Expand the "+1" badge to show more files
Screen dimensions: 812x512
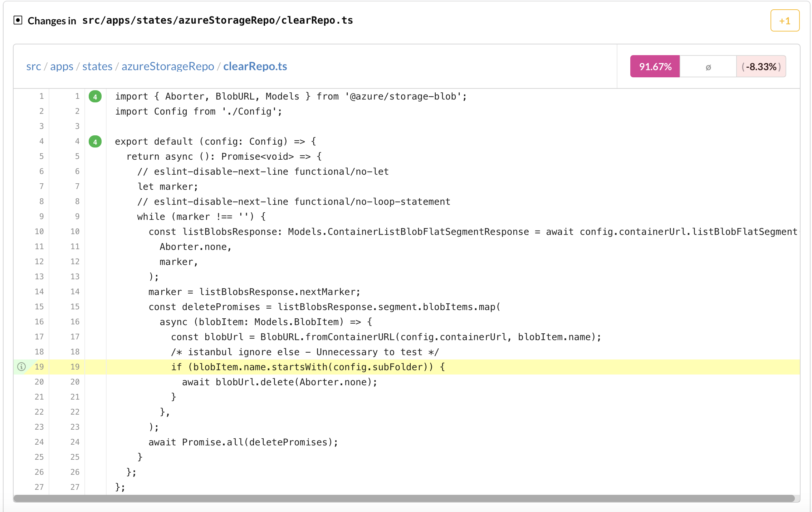[784, 21]
